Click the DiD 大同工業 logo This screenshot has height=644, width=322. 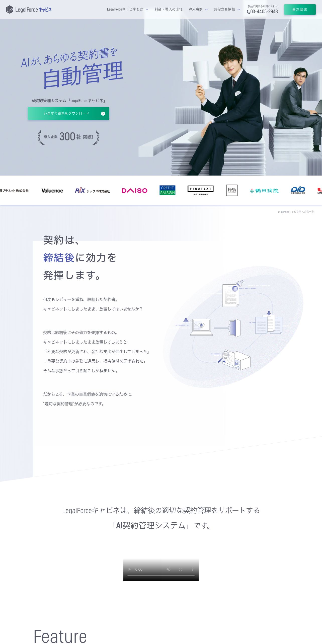(x=298, y=190)
